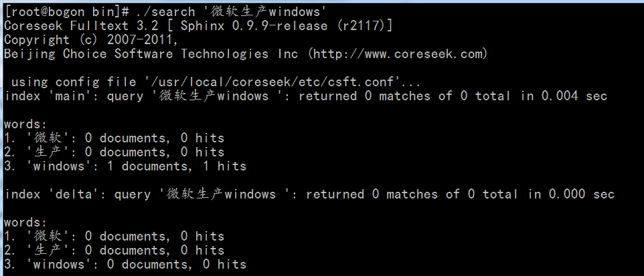Click the 'windows' line showing 1 documents
This screenshot has width=644, height=276.
point(125,166)
